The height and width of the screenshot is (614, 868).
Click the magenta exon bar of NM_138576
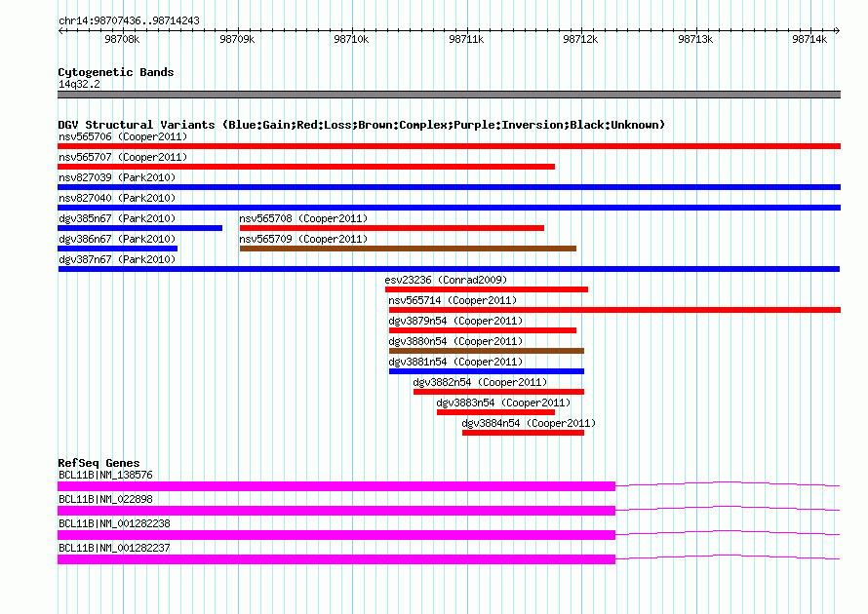[x=336, y=486]
